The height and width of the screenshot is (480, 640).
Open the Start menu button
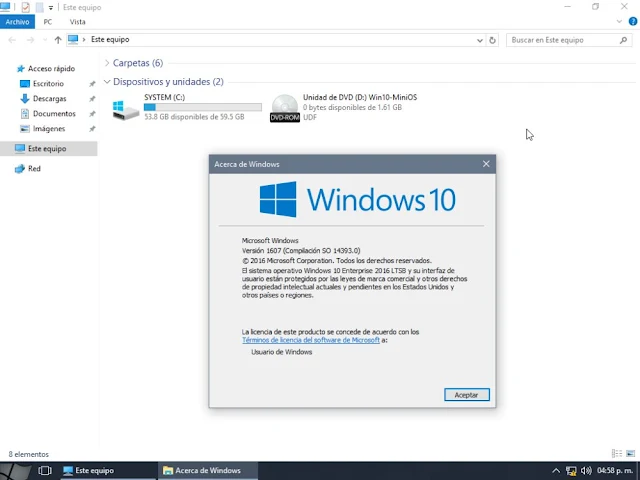pyautogui.click(x=16, y=471)
